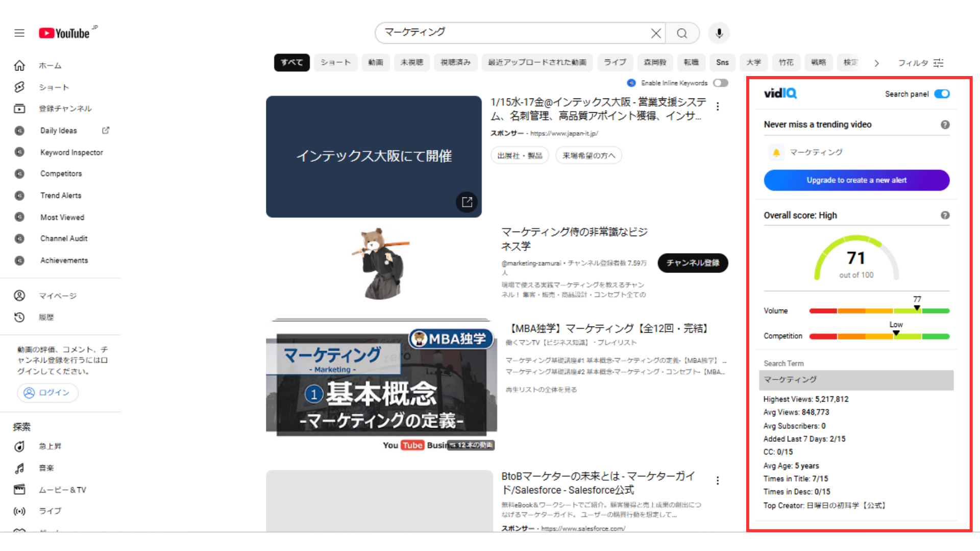Open the hamburger guide menu
The height and width of the screenshot is (551, 980).
(x=19, y=33)
